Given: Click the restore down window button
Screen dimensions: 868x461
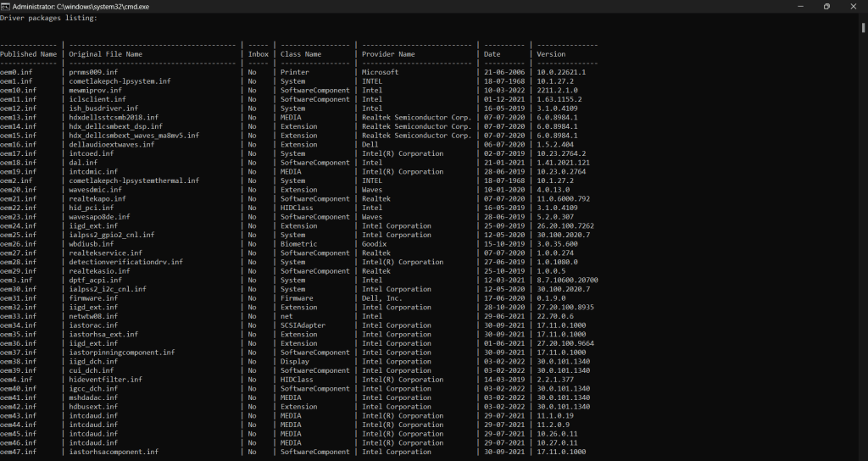Looking at the screenshot, I should tap(826, 7).
